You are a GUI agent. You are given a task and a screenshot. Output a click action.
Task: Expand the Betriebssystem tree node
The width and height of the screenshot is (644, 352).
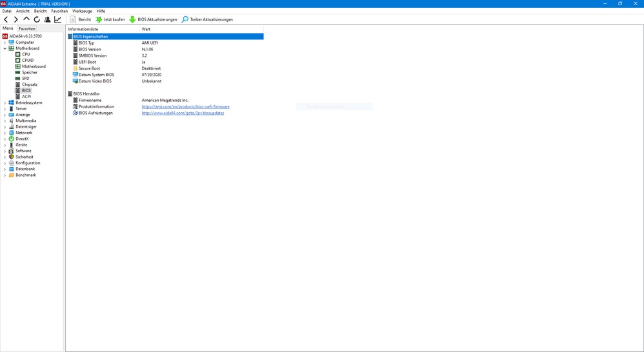click(x=5, y=103)
